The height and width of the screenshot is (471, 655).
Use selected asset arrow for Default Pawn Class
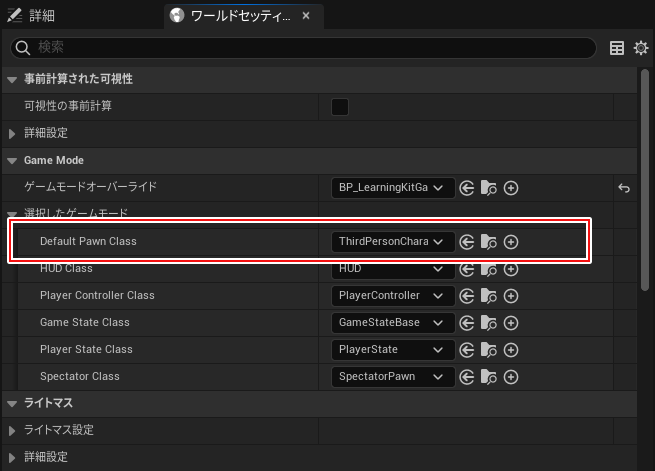tap(466, 242)
